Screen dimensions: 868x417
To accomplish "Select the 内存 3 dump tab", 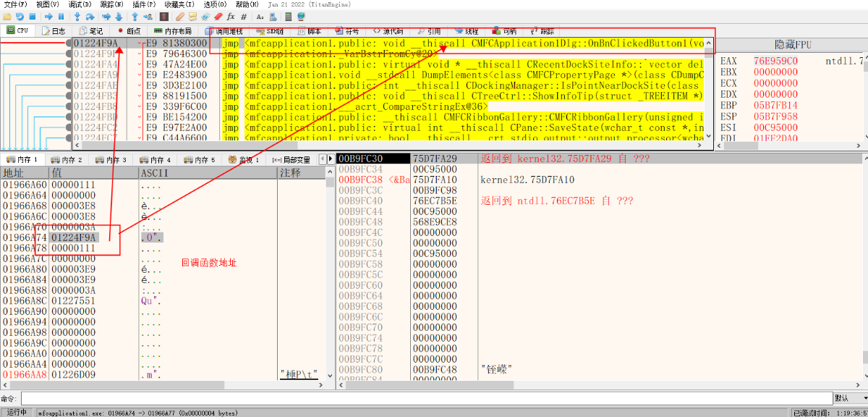I will [110, 159].
